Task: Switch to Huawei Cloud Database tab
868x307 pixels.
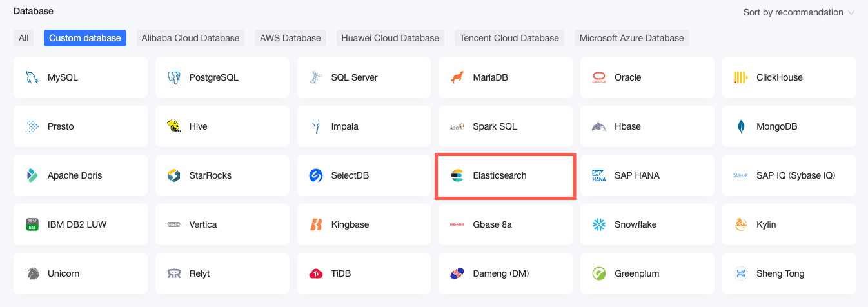Action: click(390, 38)
